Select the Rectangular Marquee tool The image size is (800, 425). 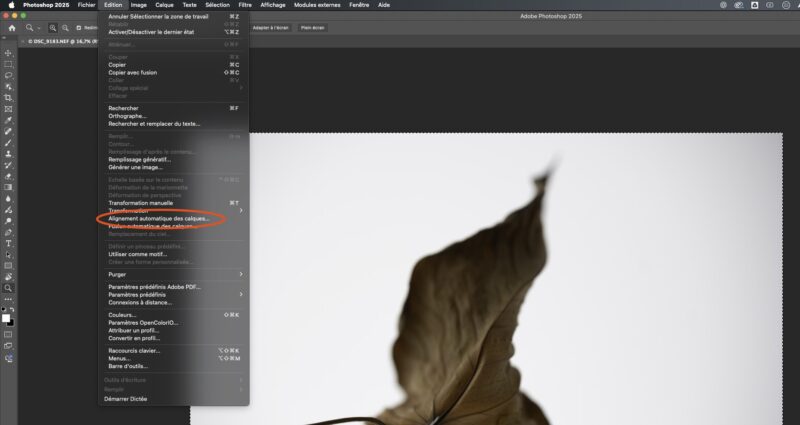8,64
